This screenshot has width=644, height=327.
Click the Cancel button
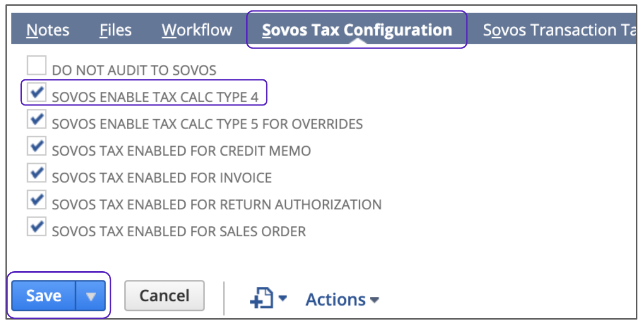point(164,296)
